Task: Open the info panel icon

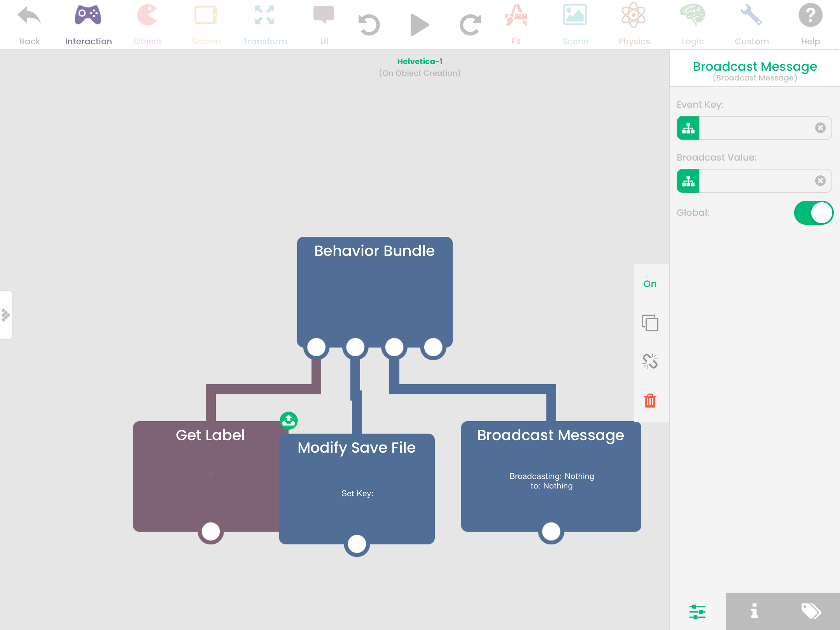Action: (x=754, y=611)
